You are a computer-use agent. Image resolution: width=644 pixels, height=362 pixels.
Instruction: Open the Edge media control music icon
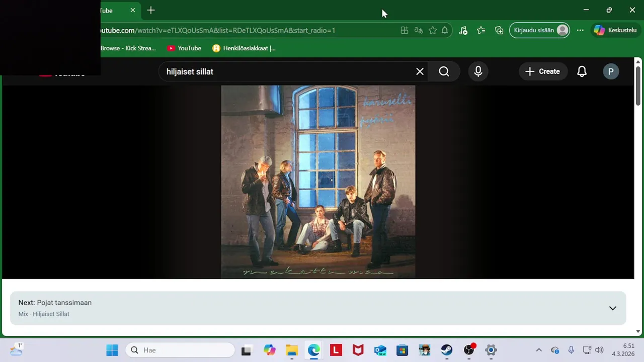pyautogui.click(x=463, y=30)
